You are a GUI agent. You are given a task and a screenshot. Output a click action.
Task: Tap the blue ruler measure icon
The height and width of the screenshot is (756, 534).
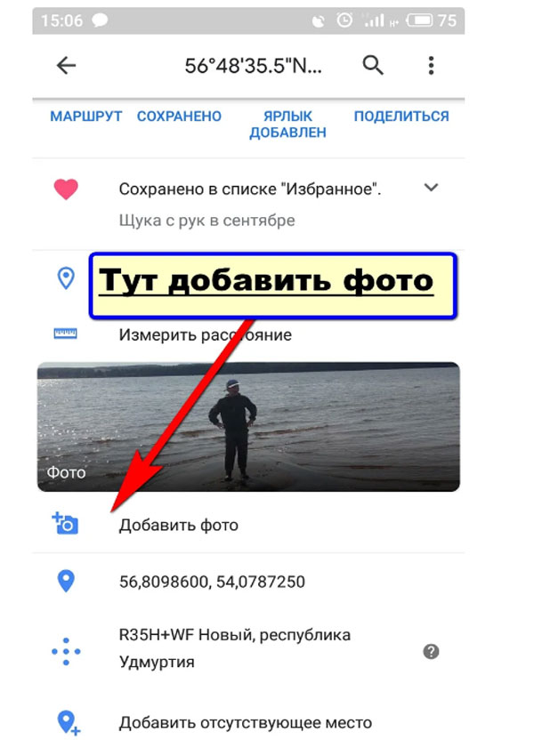(x=66, y=334)
